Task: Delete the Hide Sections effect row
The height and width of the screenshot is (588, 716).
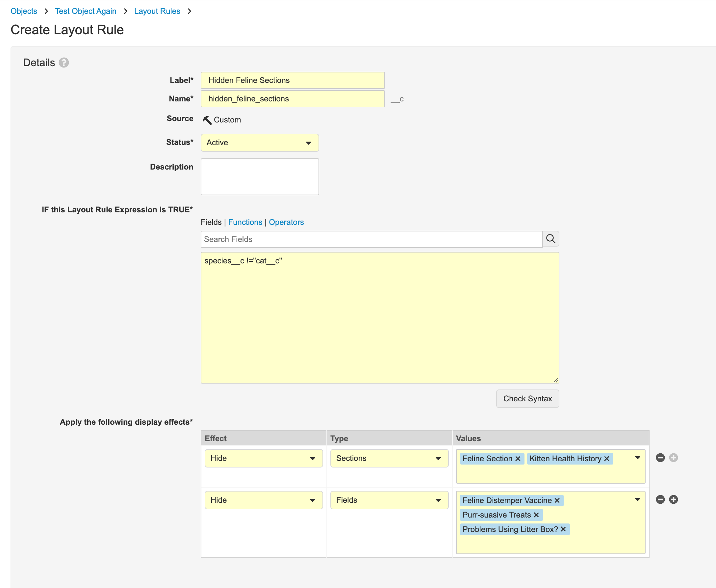Action: tap(660, 458)
